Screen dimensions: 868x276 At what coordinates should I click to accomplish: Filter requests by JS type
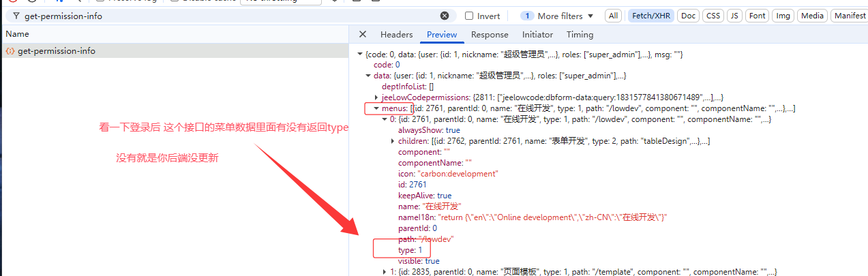click(x=734, y=16)
